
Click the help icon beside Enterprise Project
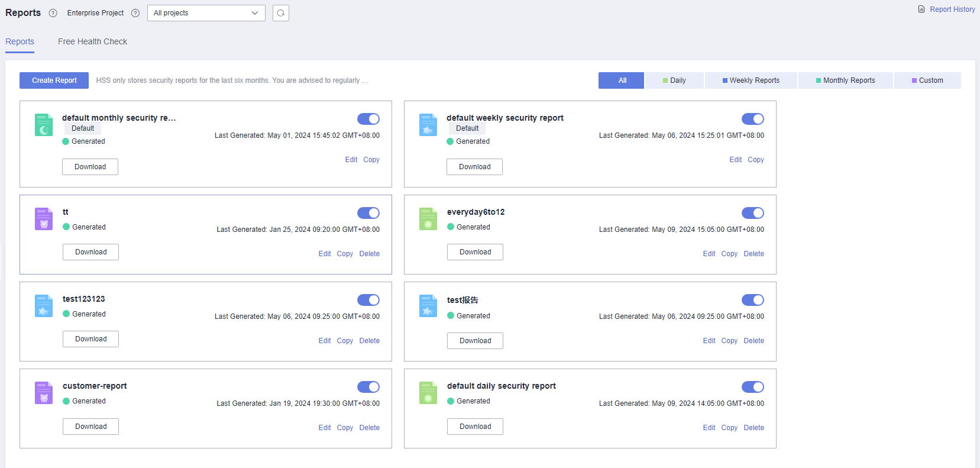135,13
